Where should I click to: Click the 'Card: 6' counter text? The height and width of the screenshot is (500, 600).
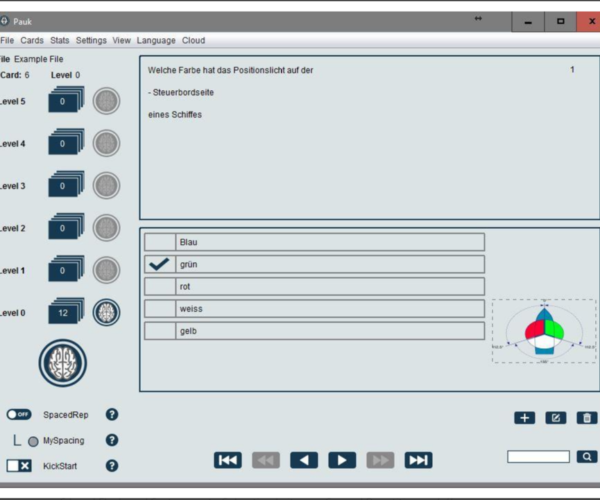(x=15, y=75)
